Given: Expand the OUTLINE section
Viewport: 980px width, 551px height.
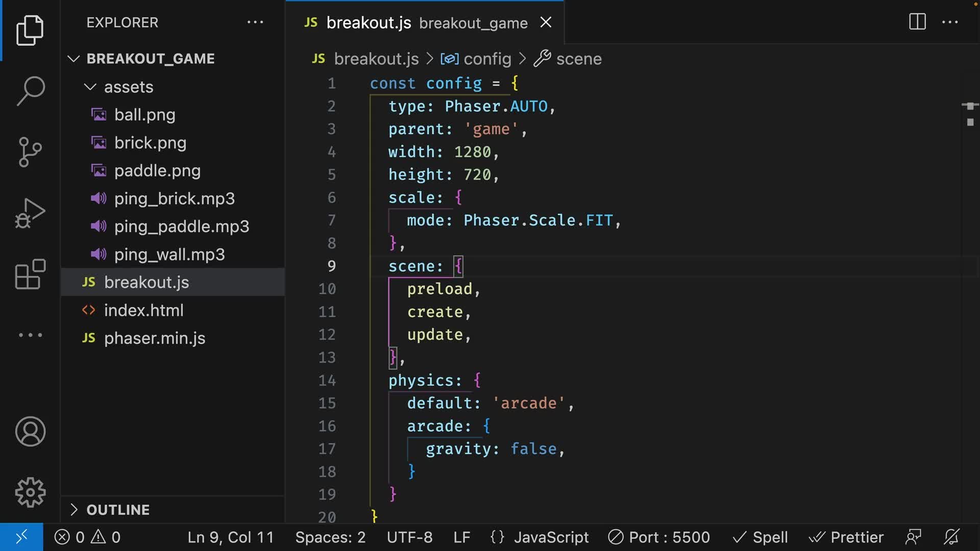Looking at the screenshot, I should pos(173,510).
